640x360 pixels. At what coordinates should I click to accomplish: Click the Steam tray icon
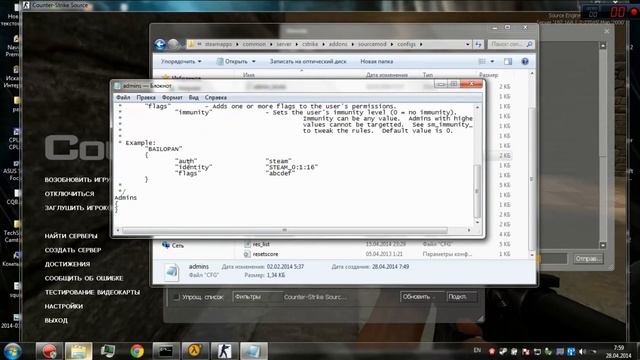click(503, 351)
